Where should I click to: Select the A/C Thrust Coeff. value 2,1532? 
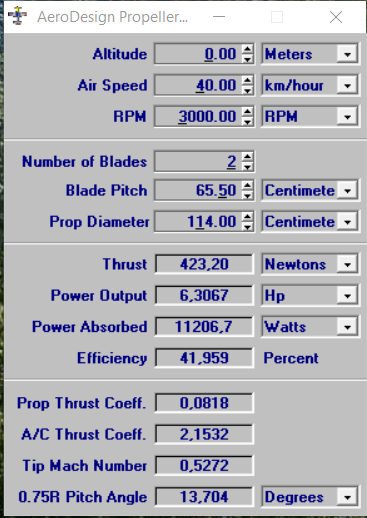pos(204,434)
